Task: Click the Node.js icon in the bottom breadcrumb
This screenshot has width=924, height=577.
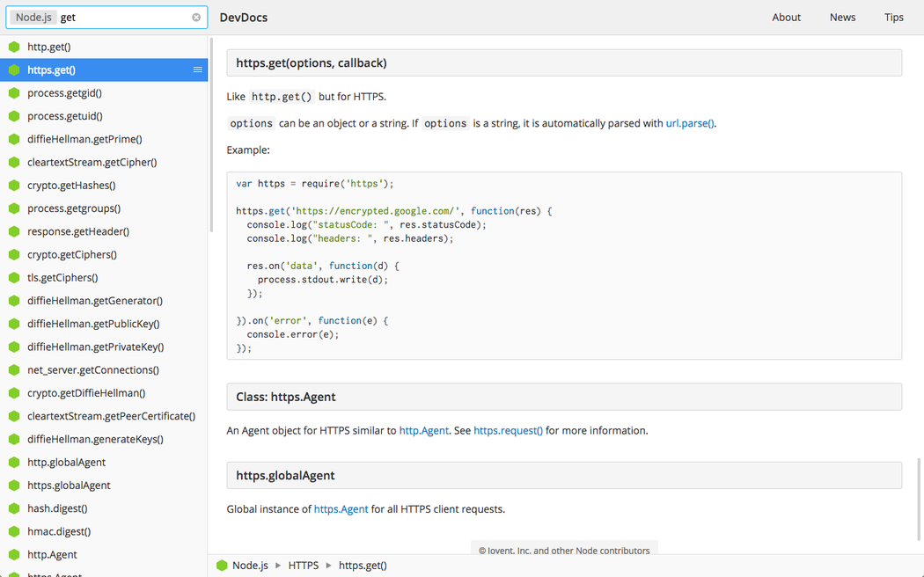Action: tap(222, 566)
